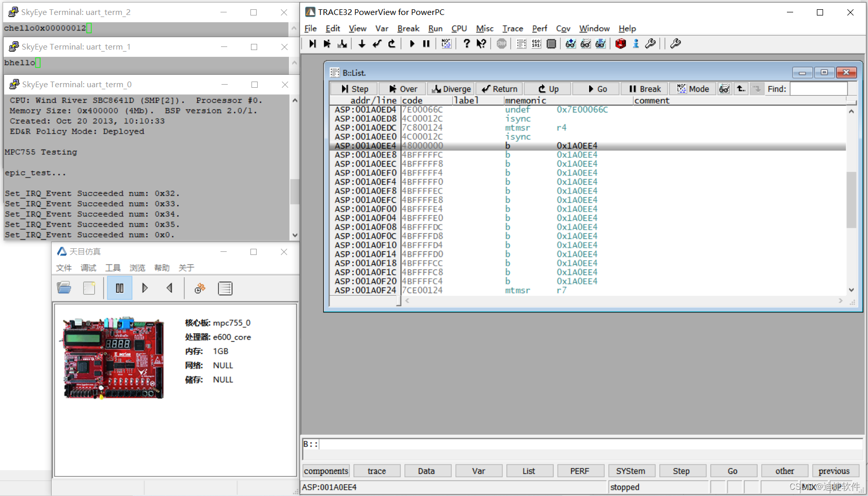Image resolution: width=868 pixels, height=496 pixels.
Task: Toggle the pause button in 天目仿真 simulator
Action: point(119,287)
